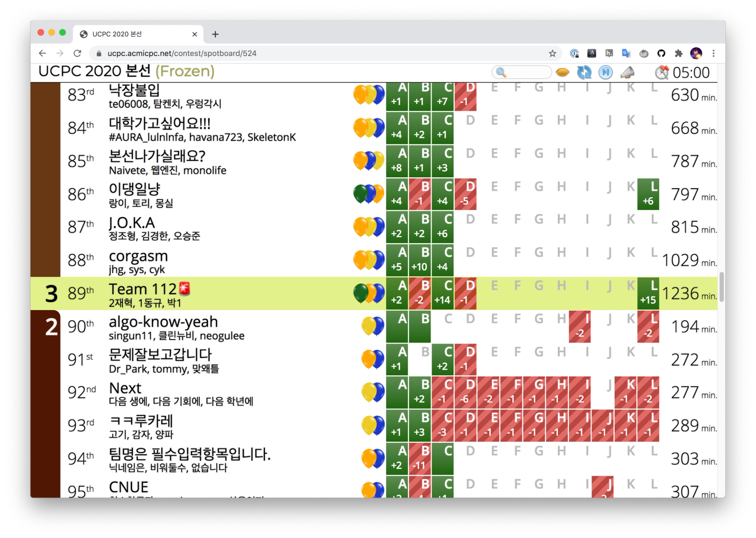Click team Next's red problem D cell
The image size is (756, 538).
(x=465, y=393)
